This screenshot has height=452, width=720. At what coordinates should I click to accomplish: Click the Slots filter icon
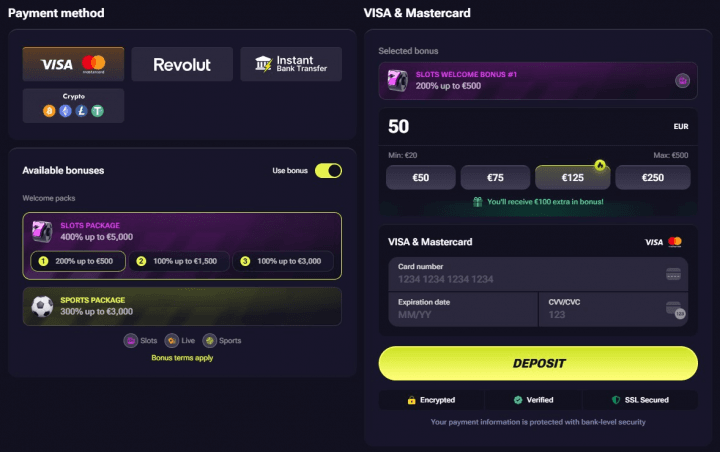coord(131,341)
